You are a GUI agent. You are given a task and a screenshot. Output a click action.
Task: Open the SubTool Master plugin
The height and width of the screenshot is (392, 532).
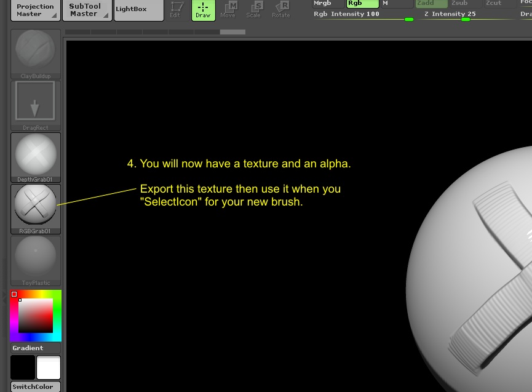87,10
